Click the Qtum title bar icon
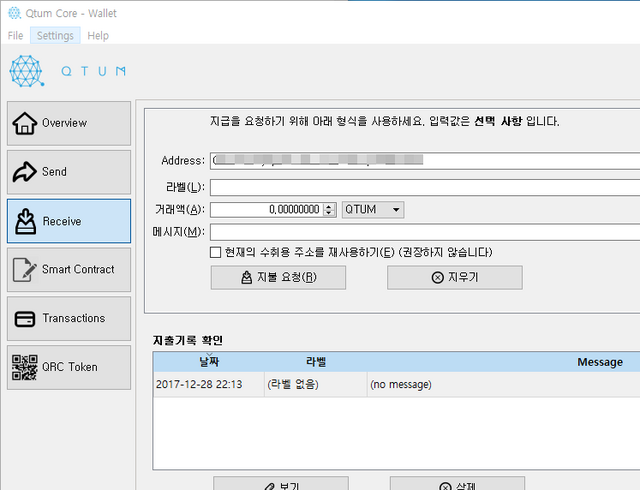 15,13
